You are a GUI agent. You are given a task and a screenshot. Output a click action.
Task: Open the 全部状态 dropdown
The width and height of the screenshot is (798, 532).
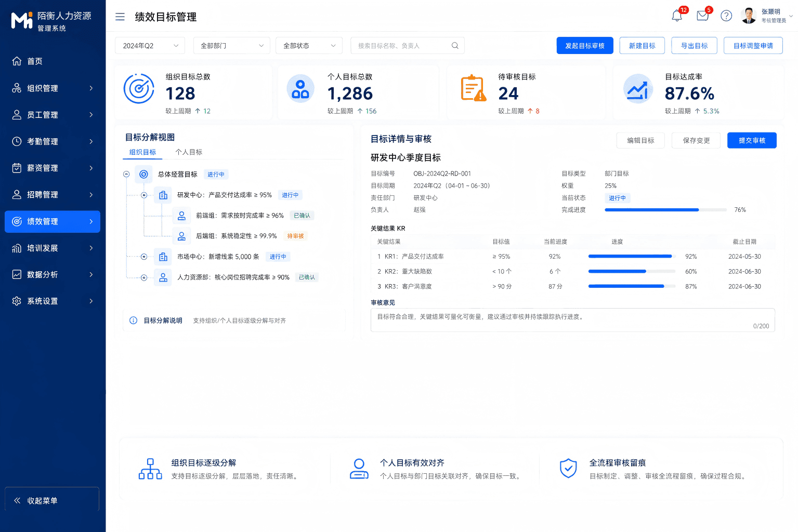(x=309, y=46)
